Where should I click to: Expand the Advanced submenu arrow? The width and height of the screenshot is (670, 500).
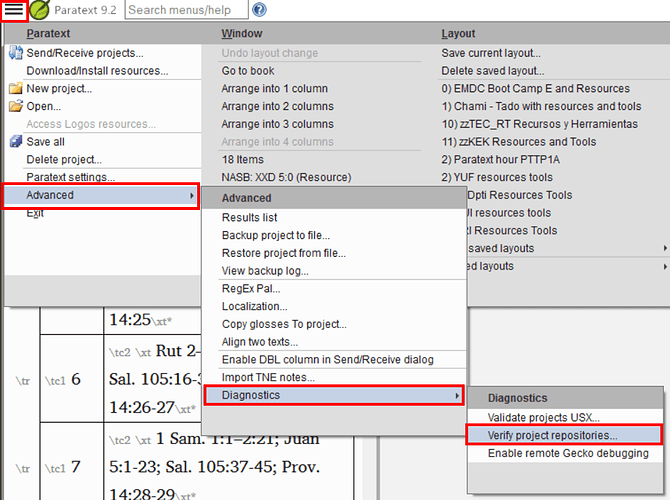pyautogui.click(x=192, y=195)
